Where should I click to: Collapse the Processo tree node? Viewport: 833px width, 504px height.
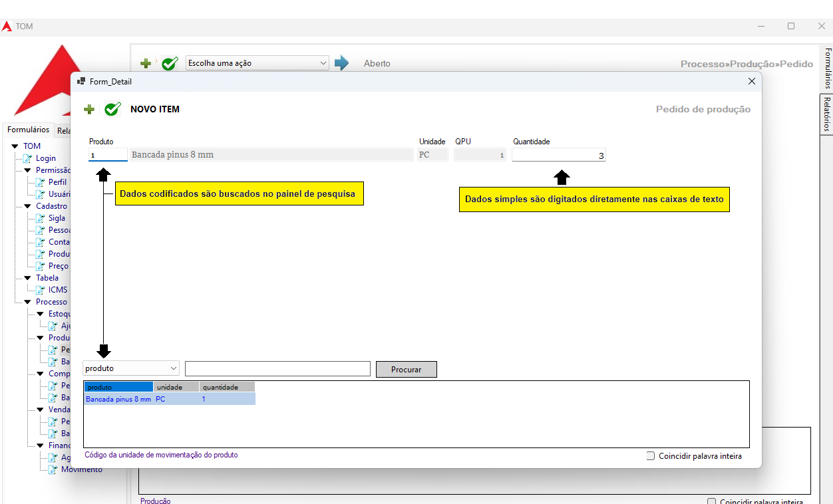27,302
